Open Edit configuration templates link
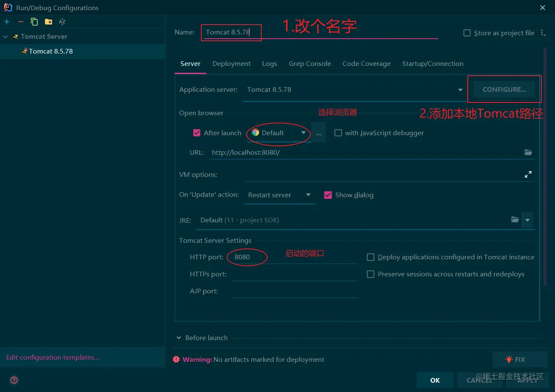Viewport: 555px width, 392px height. pyautogui.click(x=52, y=358)
